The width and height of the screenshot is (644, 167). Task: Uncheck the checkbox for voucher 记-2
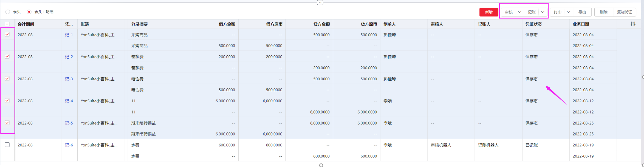(7, 56)
